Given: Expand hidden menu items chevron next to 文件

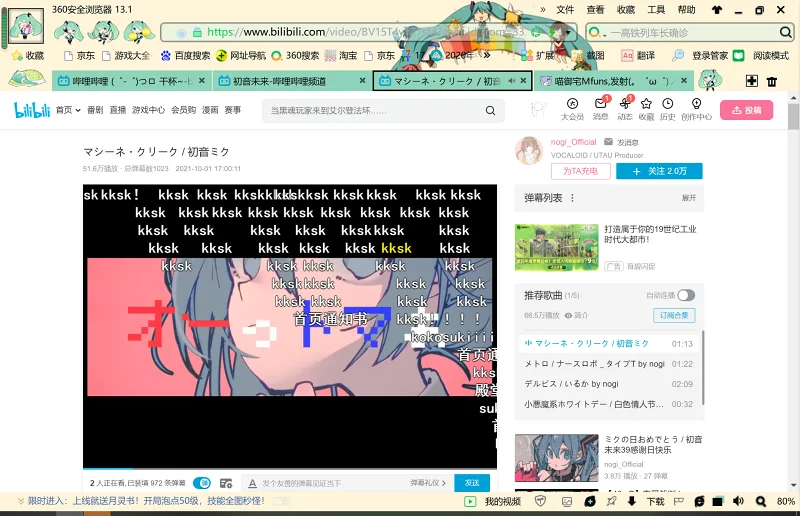Looking at the screenshot, I should pyautogui.click(x=542, y=10).
